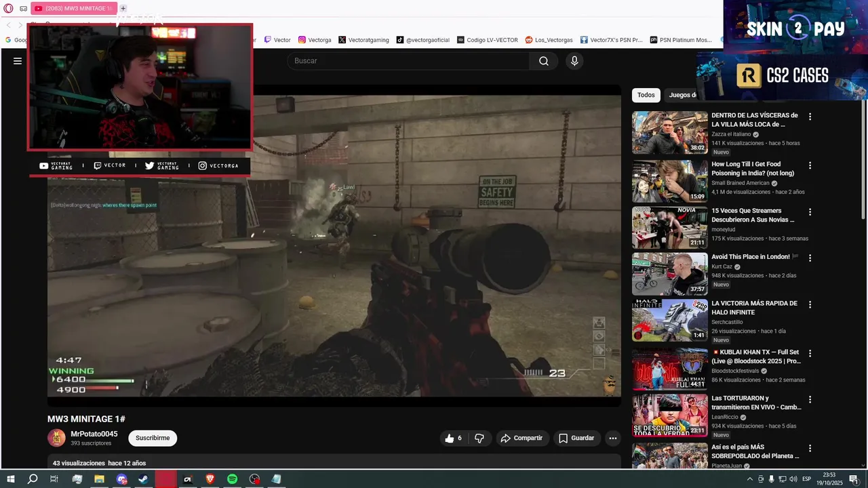The image size is (868, 488).
Task: Click the Opera browser menu icon
Action: click(x=8, y=9)
